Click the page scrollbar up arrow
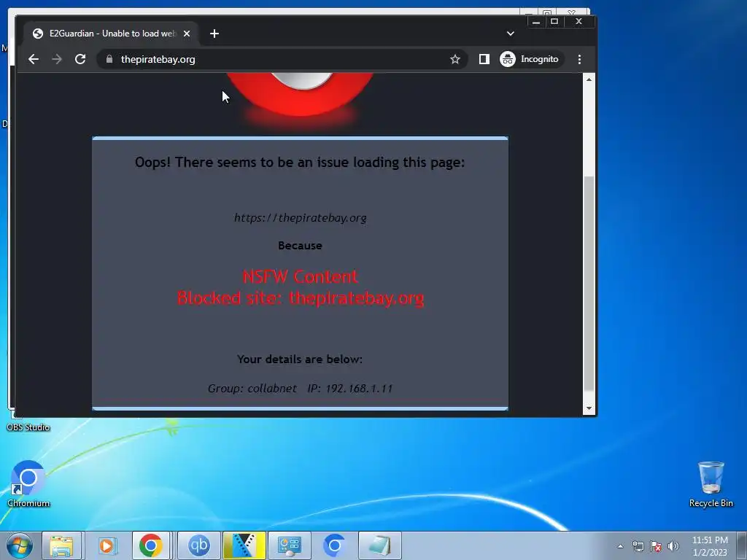Viewport: 747px width, 560px height. 589,79
